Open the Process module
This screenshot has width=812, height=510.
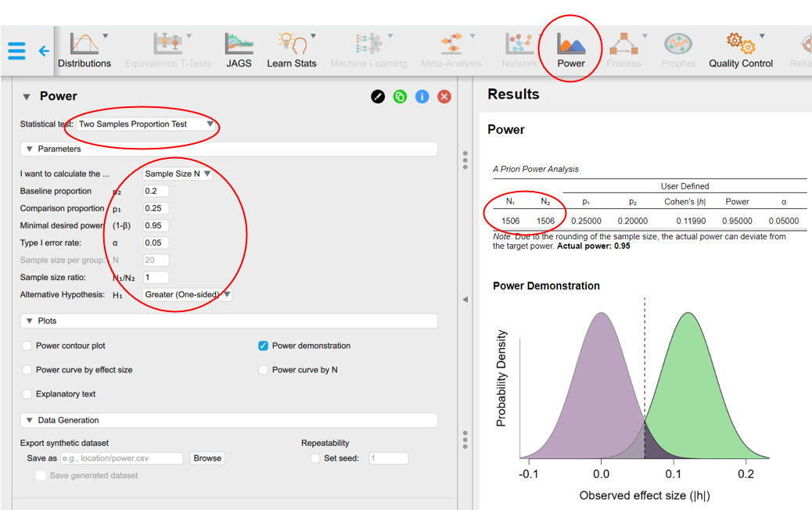tap(623, 50)
